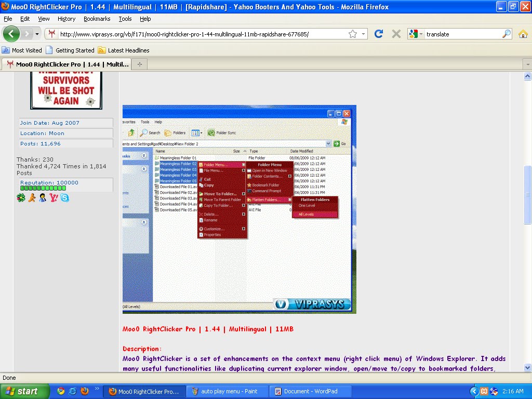Click the Location: Moon text
The height and width of the screenshot is (399, 532).
point(42,134)
